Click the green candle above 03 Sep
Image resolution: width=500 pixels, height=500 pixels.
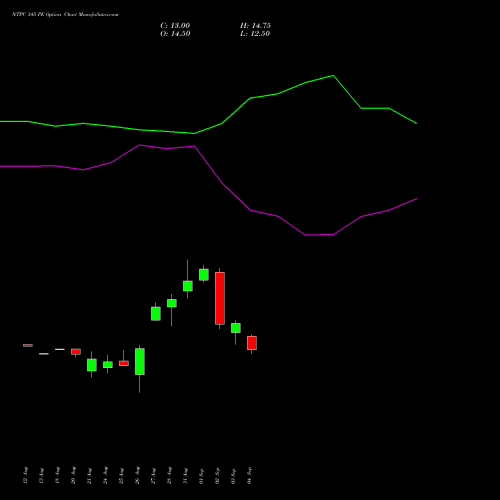point(236,328)
